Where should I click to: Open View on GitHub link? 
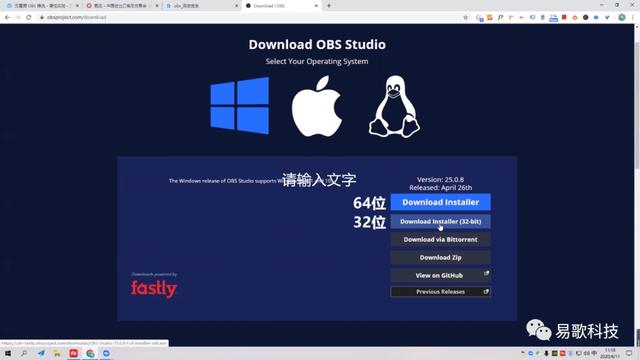(440, 276)
